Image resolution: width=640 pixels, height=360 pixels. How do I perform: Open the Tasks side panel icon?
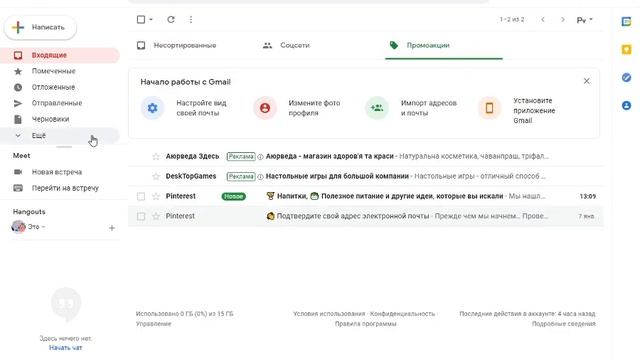point(627,78)
